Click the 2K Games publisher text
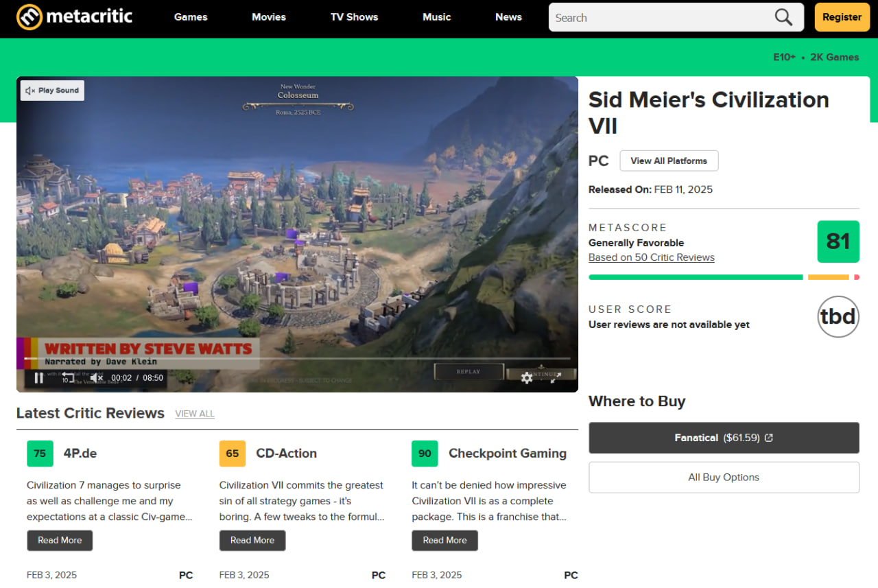878x588 pixels. 835,57
